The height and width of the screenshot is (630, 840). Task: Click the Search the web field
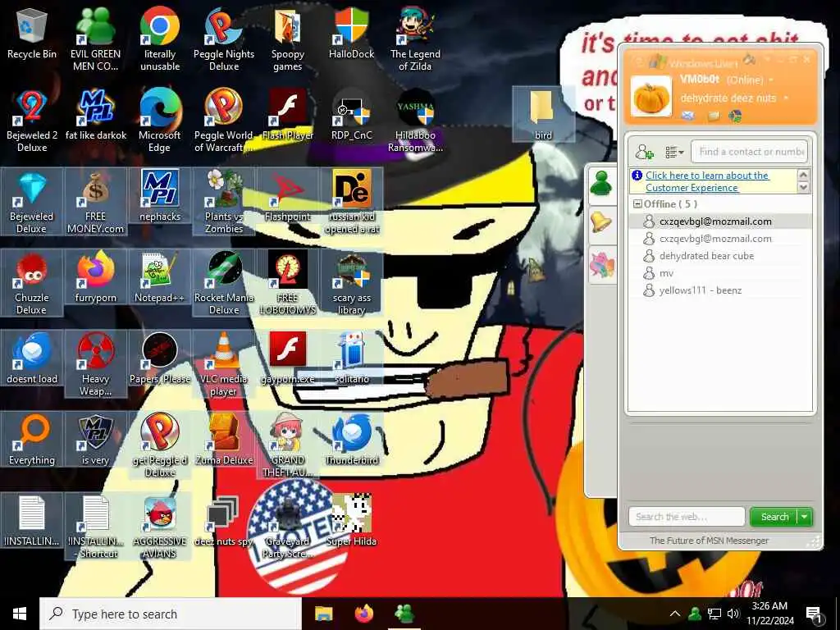[x=687, y=517]
